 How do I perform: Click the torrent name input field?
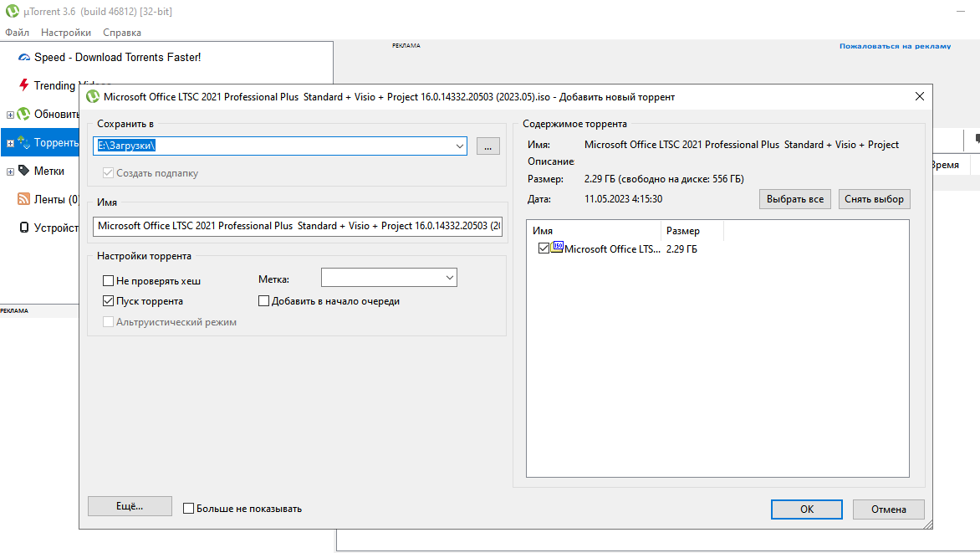pyautogui.click(x=298, y=226)
